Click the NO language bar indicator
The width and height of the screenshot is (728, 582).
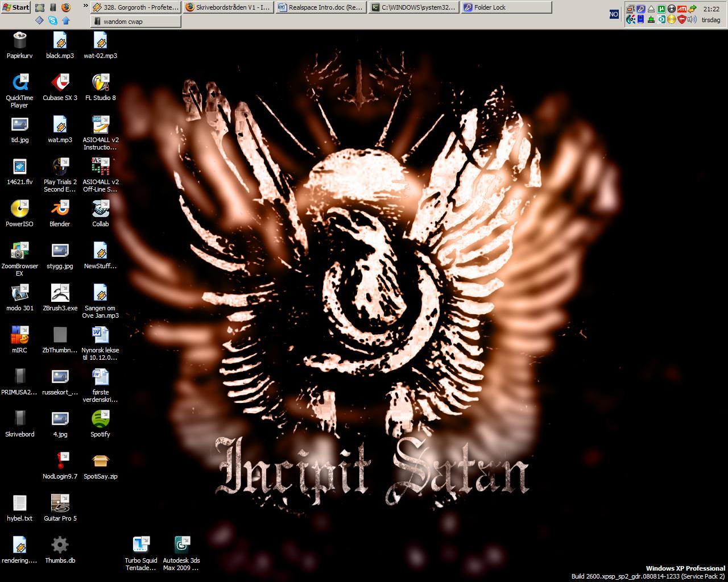point(614,14)
